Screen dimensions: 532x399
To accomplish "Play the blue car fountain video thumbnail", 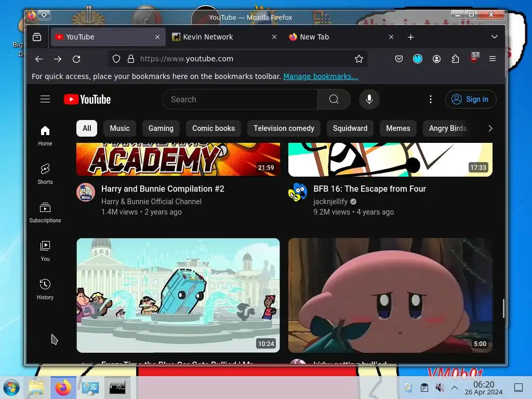I will tap(178, 295).
